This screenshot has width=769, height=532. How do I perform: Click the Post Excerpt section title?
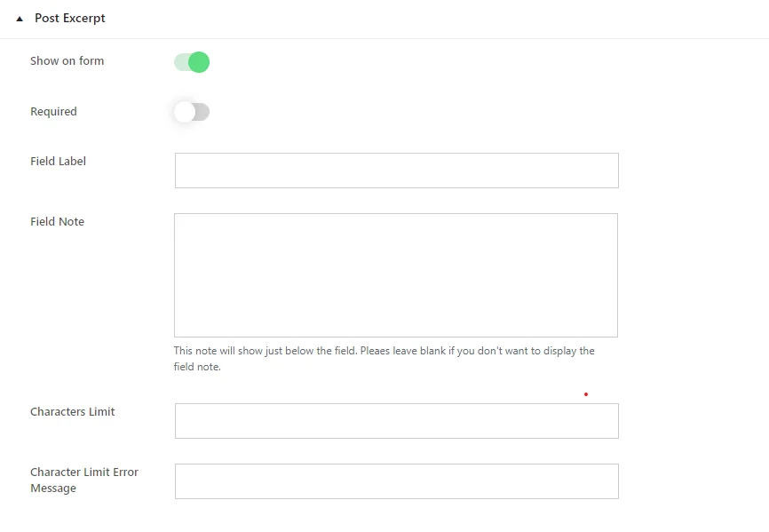coord(69,18)
